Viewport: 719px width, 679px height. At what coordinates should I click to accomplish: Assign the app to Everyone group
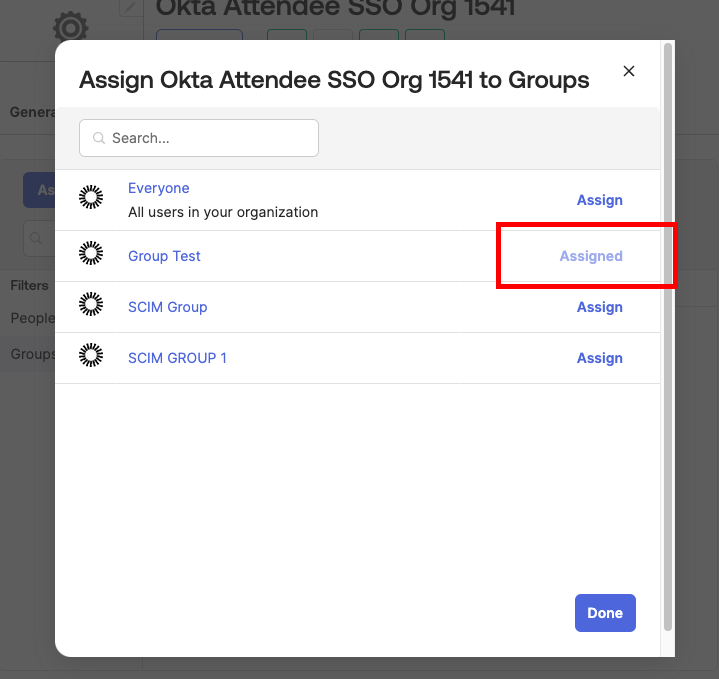pyautogui.click(x=599, y=200)
